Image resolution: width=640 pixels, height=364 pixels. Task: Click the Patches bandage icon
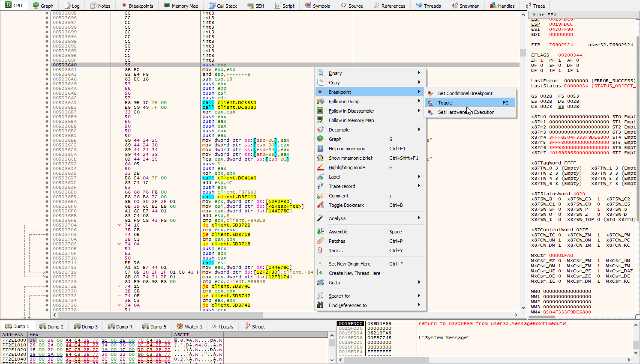pyautogui.click(x=320, y=241)
